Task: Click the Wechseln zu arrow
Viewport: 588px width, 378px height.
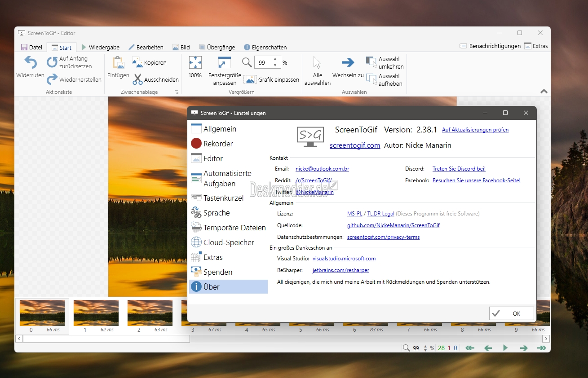Action: 348,62
